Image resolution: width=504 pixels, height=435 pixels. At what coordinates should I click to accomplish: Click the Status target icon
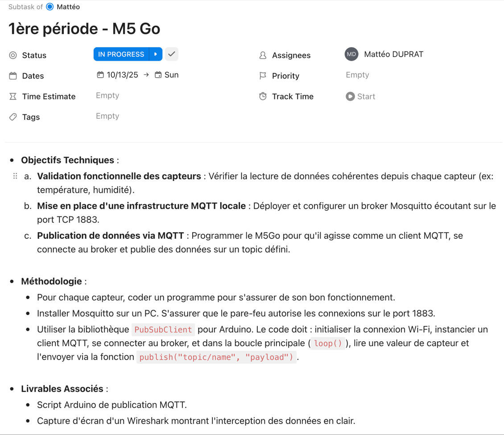[12, 55]
